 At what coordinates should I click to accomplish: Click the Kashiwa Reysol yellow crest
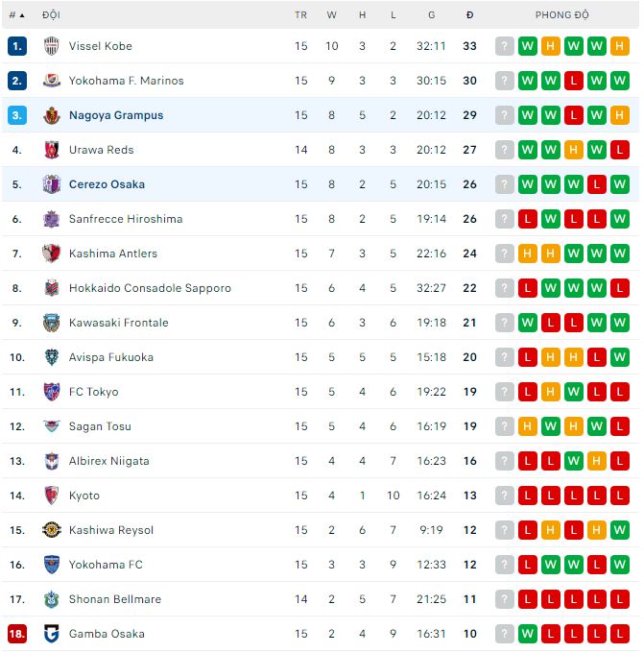tap(52, 530)
